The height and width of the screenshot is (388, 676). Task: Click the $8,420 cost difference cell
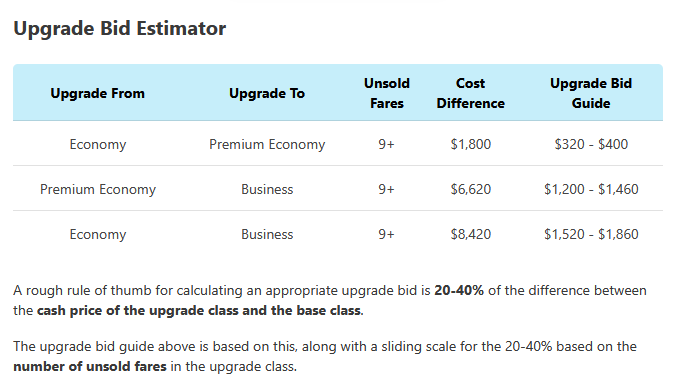(470, 234)
